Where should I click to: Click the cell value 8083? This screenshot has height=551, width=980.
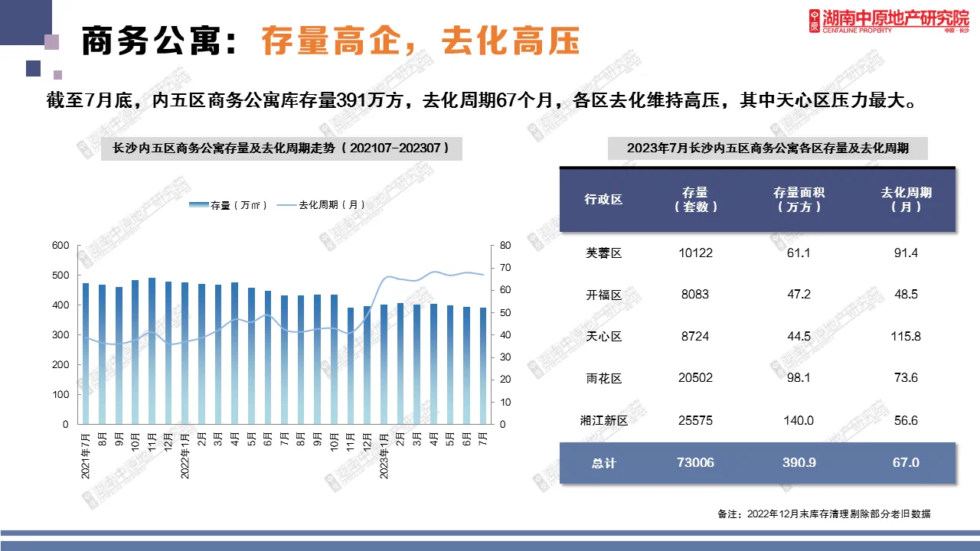click(x=696, y=295)
